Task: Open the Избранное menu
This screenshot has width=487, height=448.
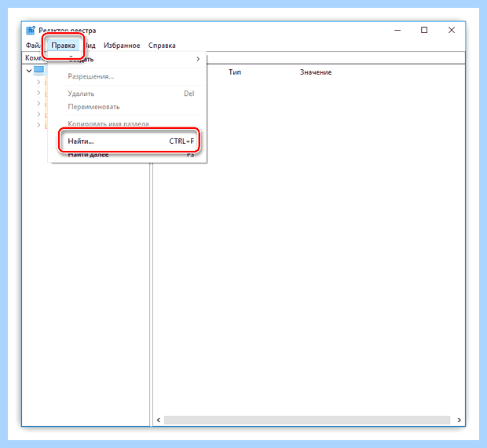Action: (122, 46)
